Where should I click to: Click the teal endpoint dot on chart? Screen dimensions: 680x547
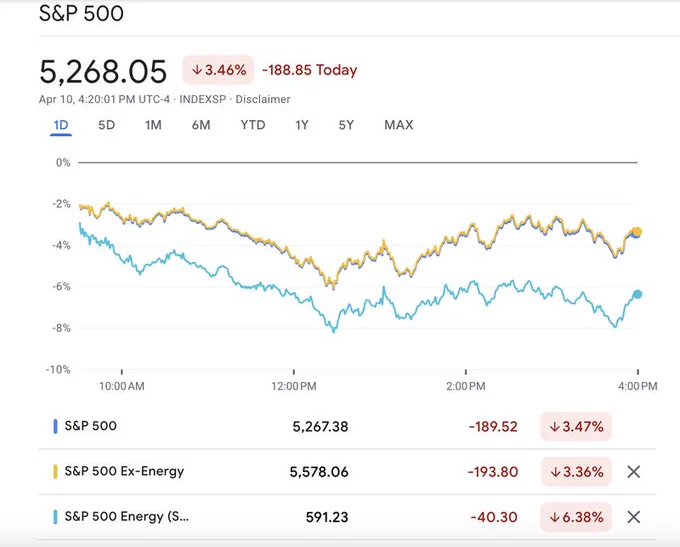click(x=637, y=294)
